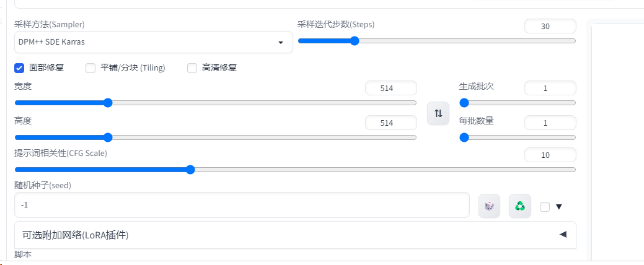Viewport: 644px width, 265px height.
Task: Click the 每批数量 batch size slider
Action: [x=518, y=137]
